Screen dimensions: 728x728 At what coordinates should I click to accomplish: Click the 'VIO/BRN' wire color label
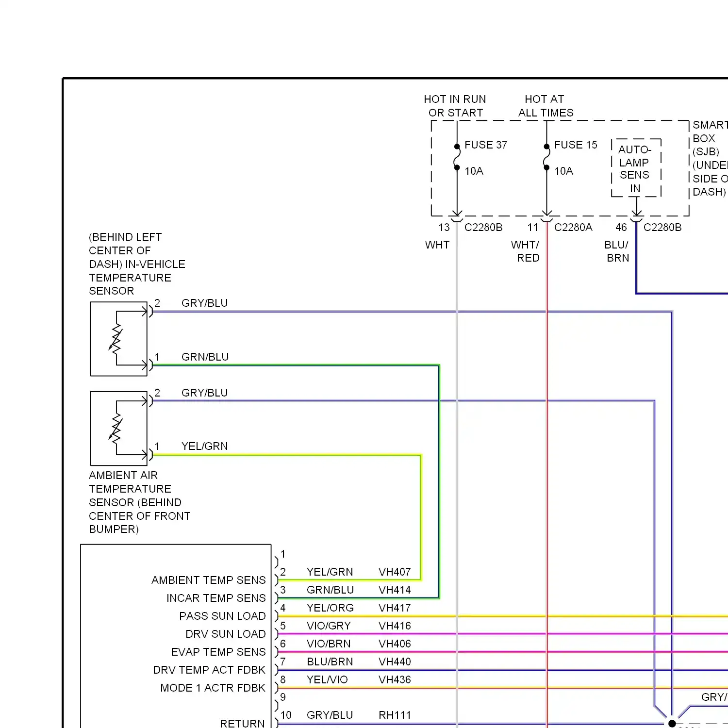click(x=329, y=644)
